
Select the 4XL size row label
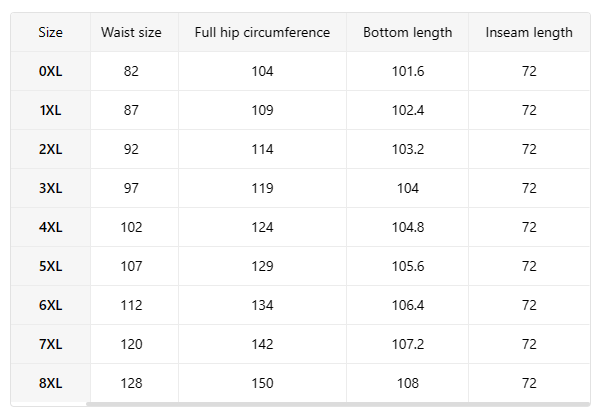point(51,227)
